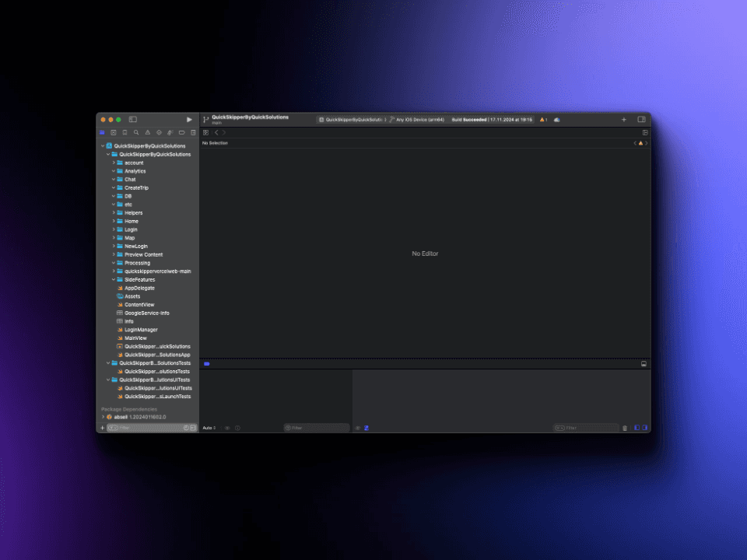Jump to the previous issue arrow
Image resolution: width=747 pixels, height=560 pixels.
click(635, 143)
